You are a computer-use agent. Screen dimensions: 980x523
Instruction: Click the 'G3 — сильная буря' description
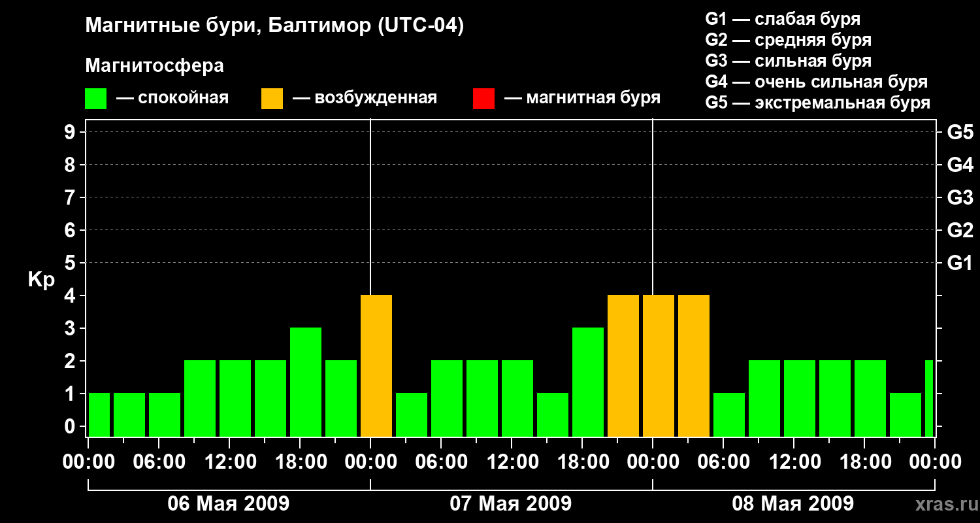788,61
